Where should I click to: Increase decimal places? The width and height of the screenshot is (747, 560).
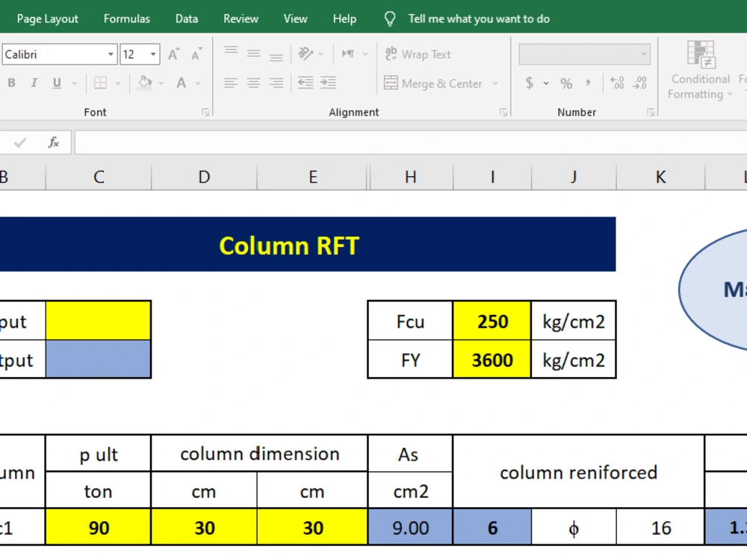[617, 83]
